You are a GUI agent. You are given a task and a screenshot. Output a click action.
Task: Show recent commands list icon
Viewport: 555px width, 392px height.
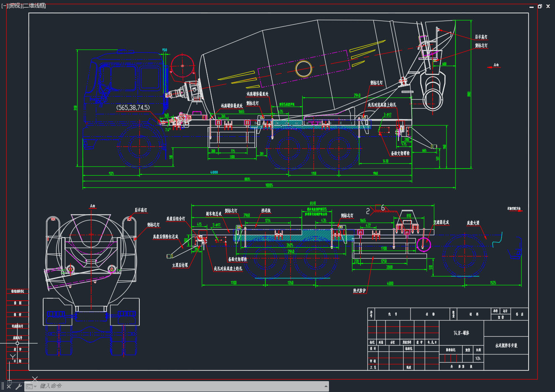31,387
